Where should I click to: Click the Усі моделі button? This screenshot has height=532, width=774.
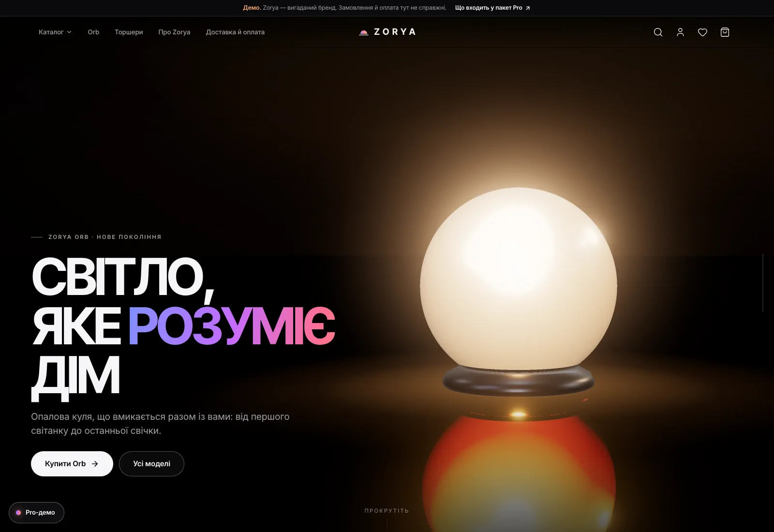tap(151, 464)
